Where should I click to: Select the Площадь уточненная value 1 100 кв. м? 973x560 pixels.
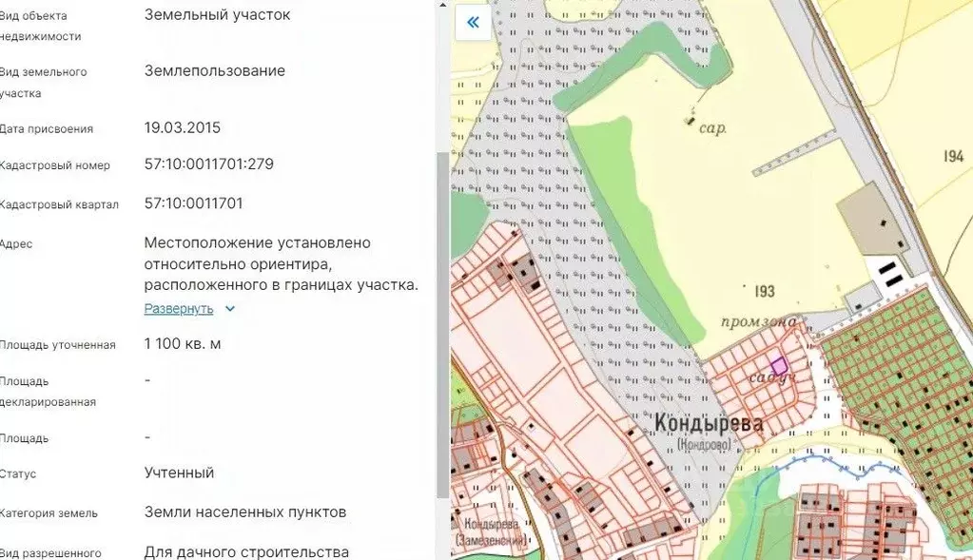tap(183, 344)
